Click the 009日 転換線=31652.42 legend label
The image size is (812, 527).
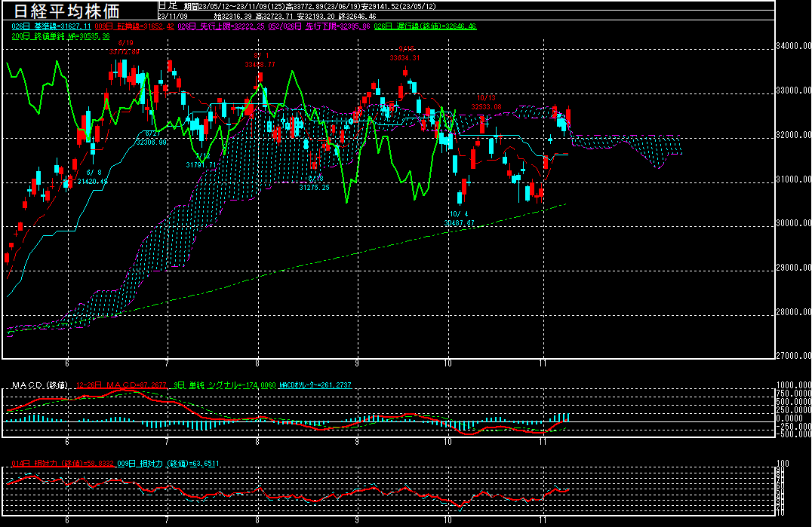(x=134, y=26)
